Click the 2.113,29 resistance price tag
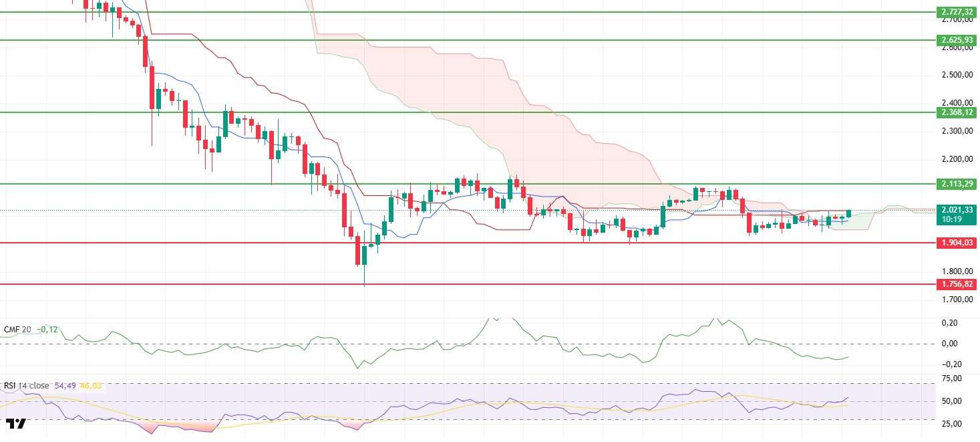This screenshot has width=980, height=442. tap(956, 184)
